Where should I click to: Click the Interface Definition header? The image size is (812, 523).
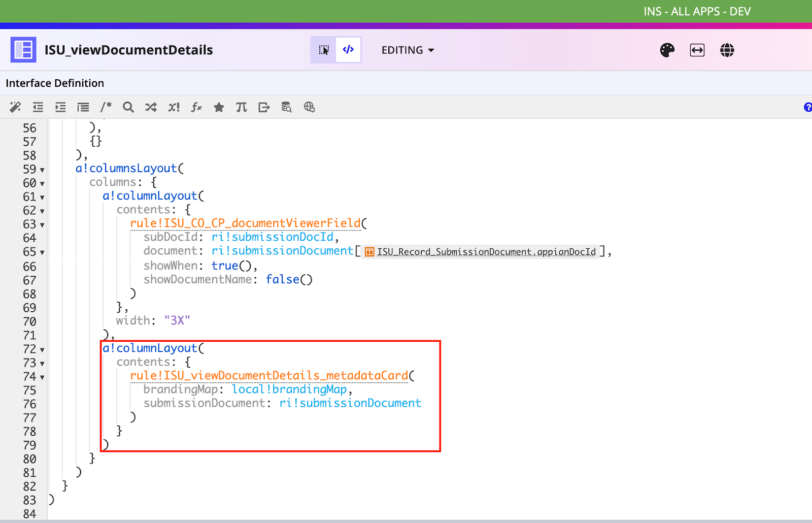point(55,83)
